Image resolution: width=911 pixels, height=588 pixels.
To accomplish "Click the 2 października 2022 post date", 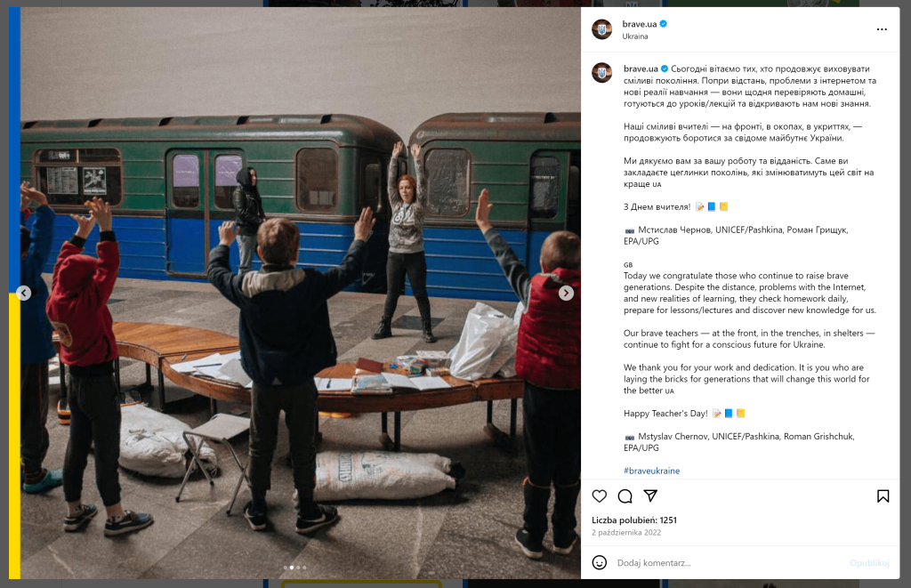I will pos(625,532).
